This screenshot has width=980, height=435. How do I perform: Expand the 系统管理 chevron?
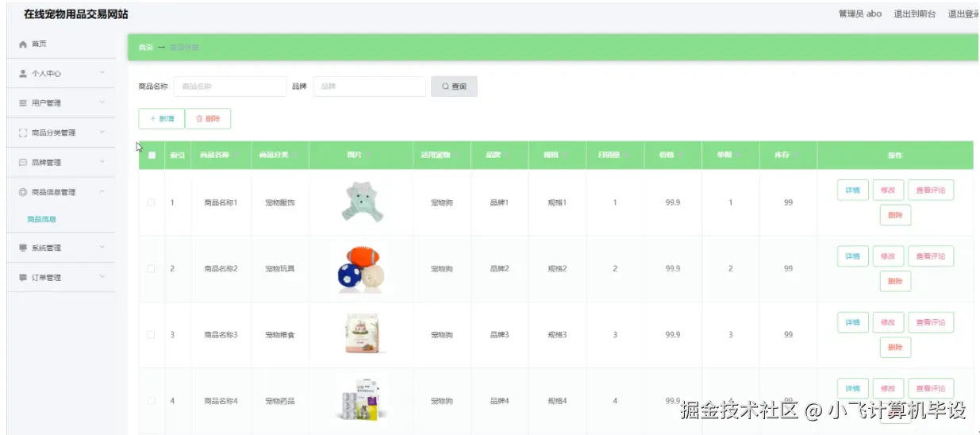[102, 247]
